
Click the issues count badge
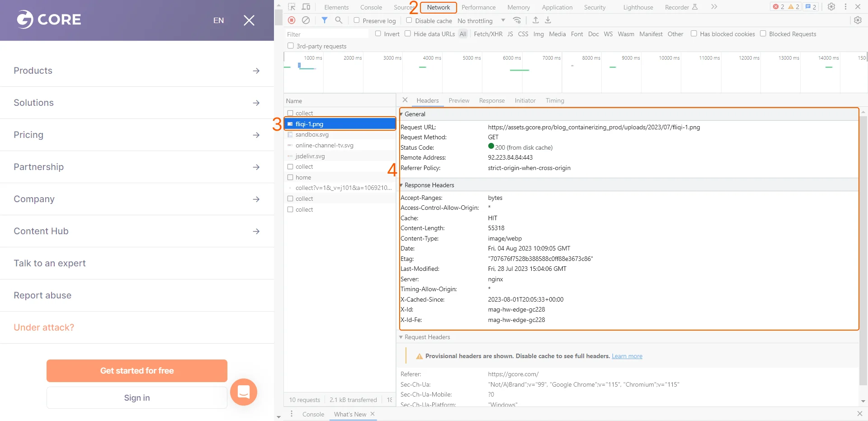[811, 7]
